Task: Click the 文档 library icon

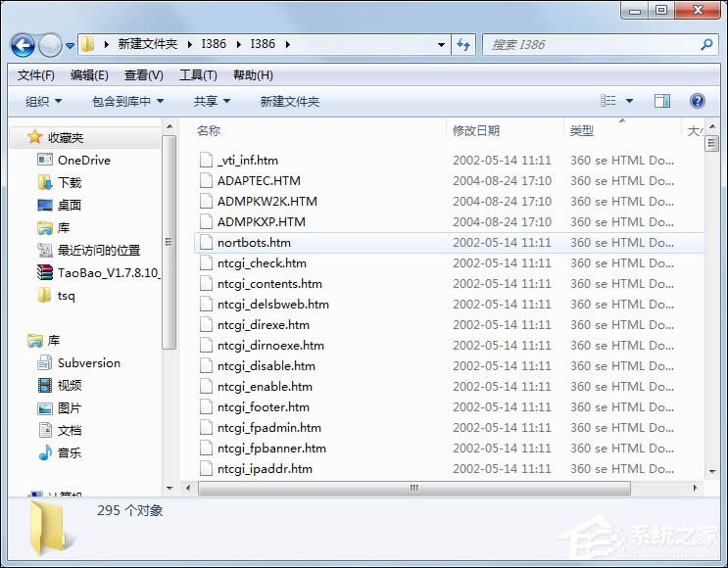Action: pyautogui.click(x=45, y=430)
